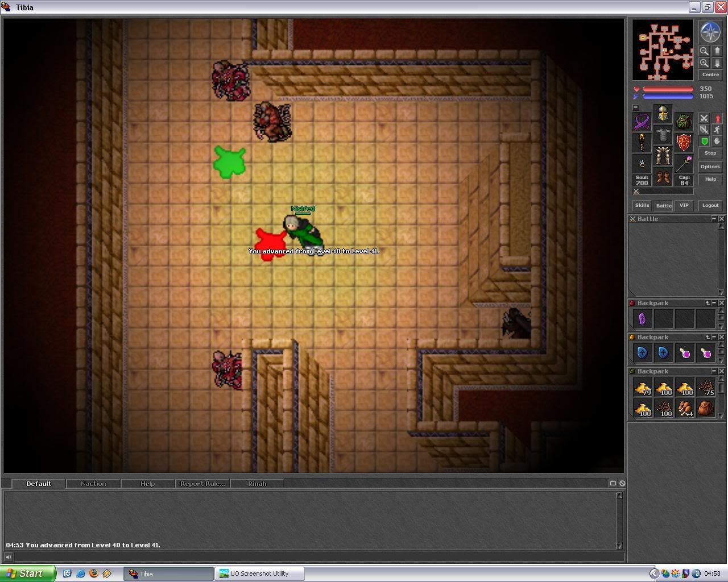728x582 pixels.
Task: Select the red shield slot
Action: pos(684,143)
